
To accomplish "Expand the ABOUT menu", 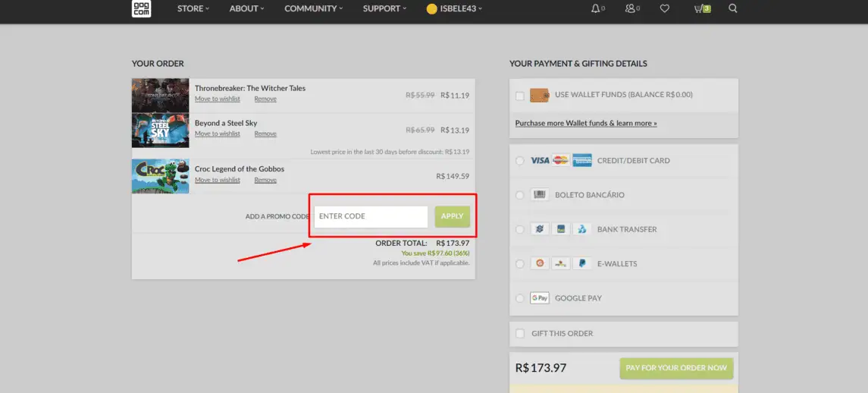I will pos(247,8).
